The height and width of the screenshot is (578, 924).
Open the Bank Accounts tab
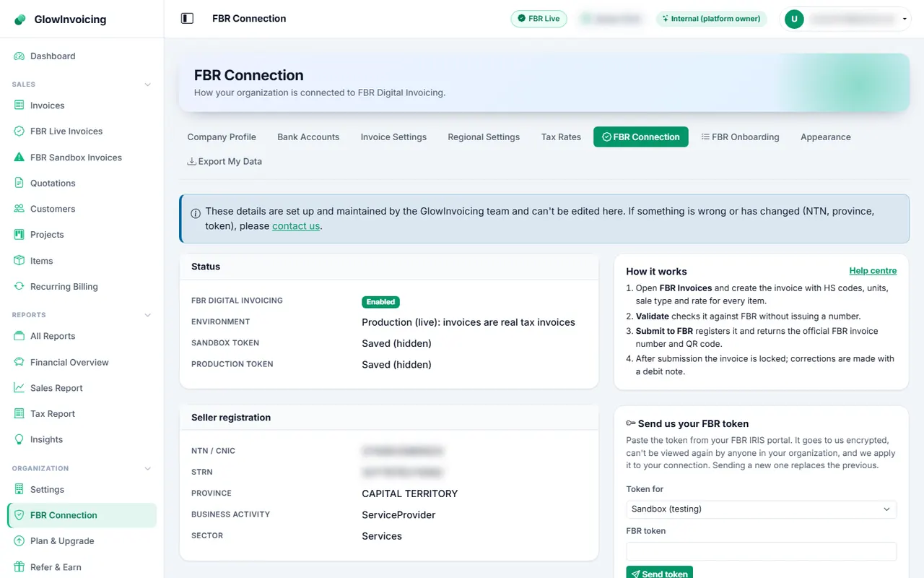coord(308,137)
